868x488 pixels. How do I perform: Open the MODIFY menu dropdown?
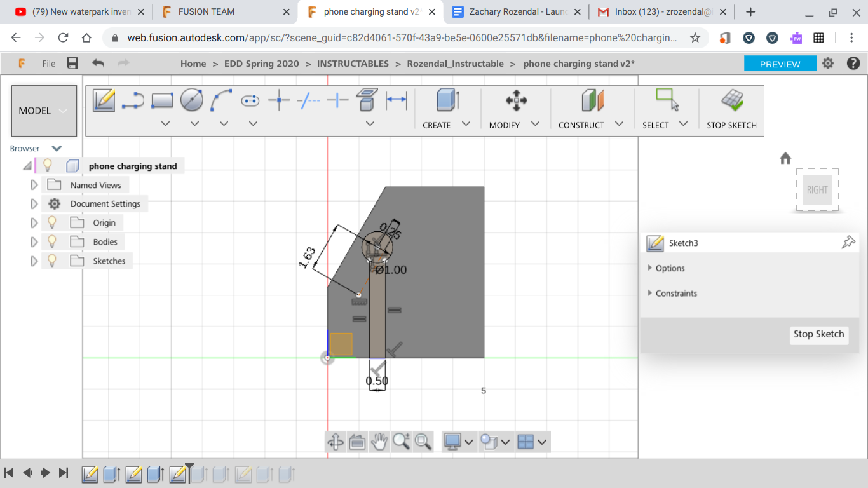(535, 124)
